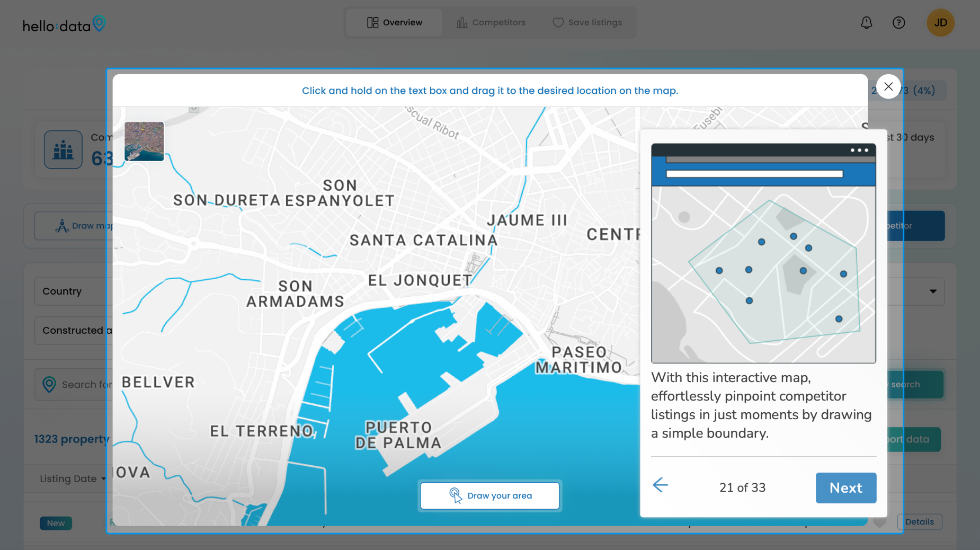Click the 21 of 33 step counter
The width and height of the screenshot is (980, 550).
[x=742, y=488]
